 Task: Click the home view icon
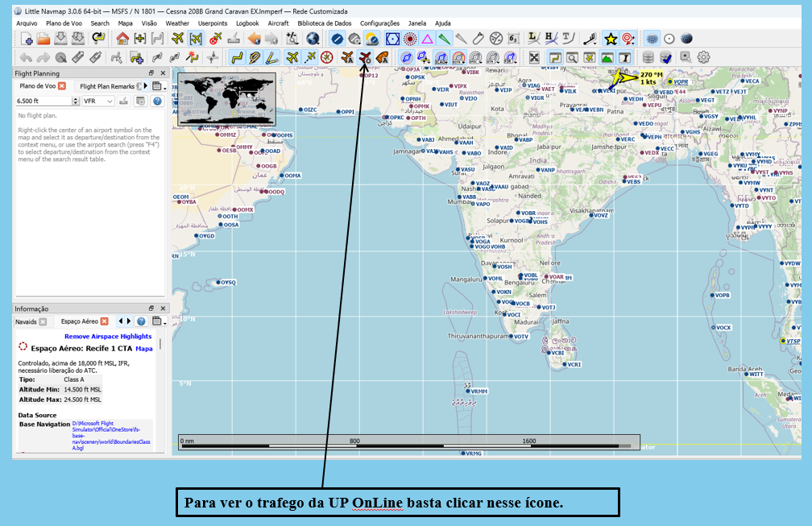[122, 39]
